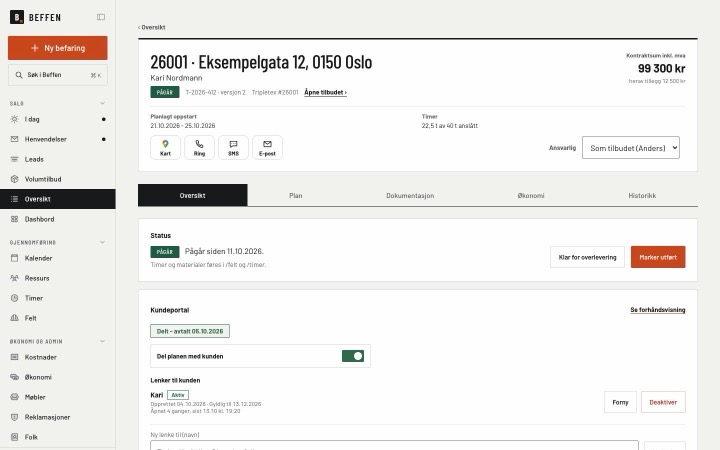
Task: Open the Ansvarlig dropdown
Action: (x=630, y=148)
